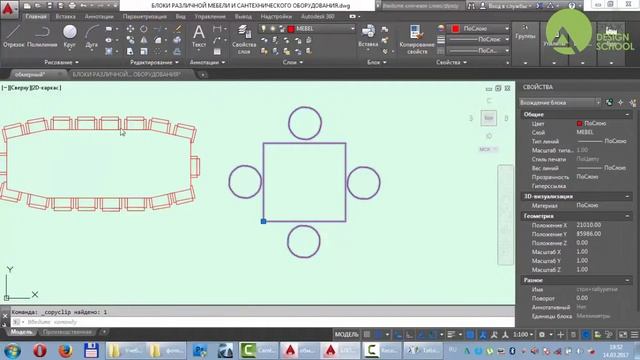The height and width of the screenshot is (360, 640).
Task: Select the Полилиния polyline tool
Action: click(x=42, y=36)
